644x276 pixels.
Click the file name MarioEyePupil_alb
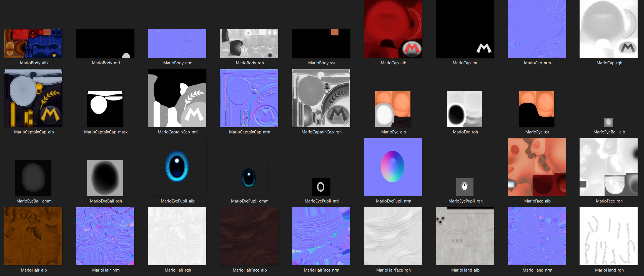click(178, 201)
